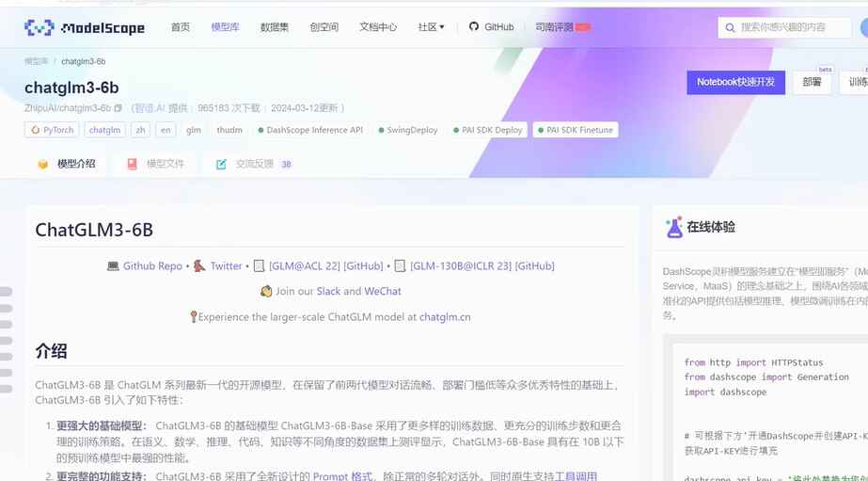
Task: Click the PAI SDK Finetune tag
Action: pos(576,130)
